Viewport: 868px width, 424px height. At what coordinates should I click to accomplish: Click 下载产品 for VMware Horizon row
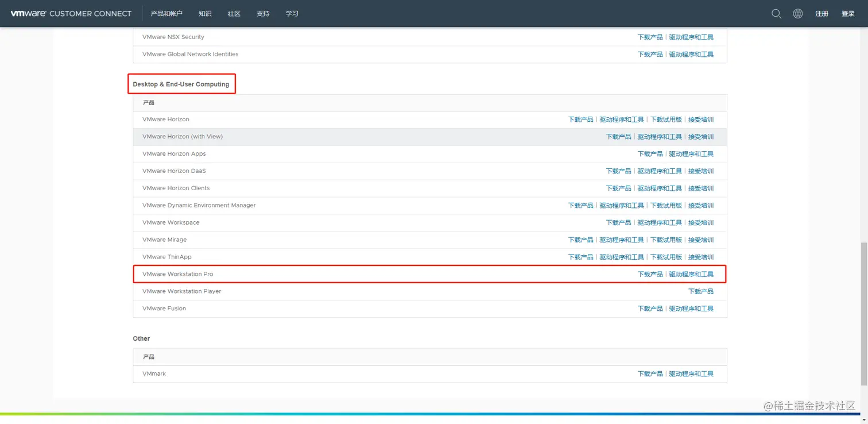click(580, 120)
